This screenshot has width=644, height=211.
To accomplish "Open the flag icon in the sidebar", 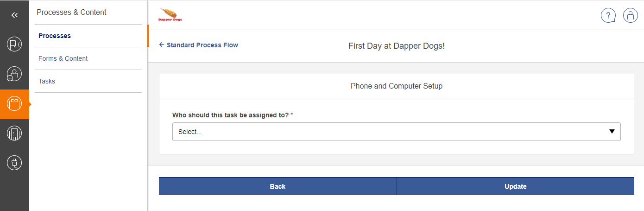I will 14,45.
